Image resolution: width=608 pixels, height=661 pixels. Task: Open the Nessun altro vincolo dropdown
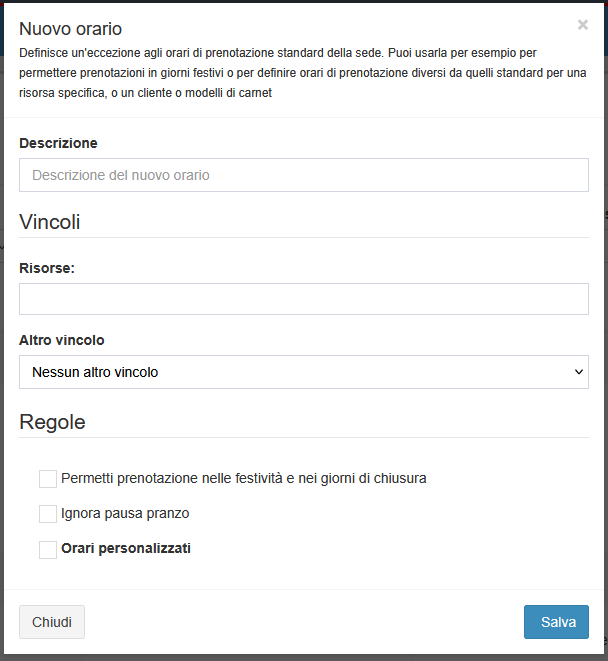304,372
